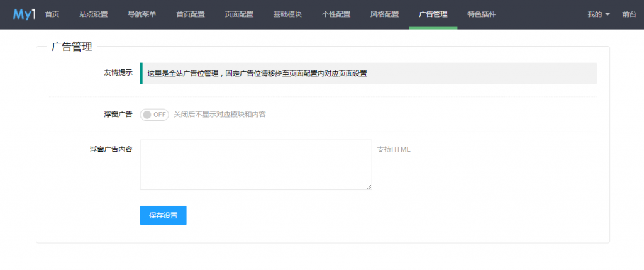
Task: Expand the 我的 dropdown menu
Action: click(x=598, y=14)
